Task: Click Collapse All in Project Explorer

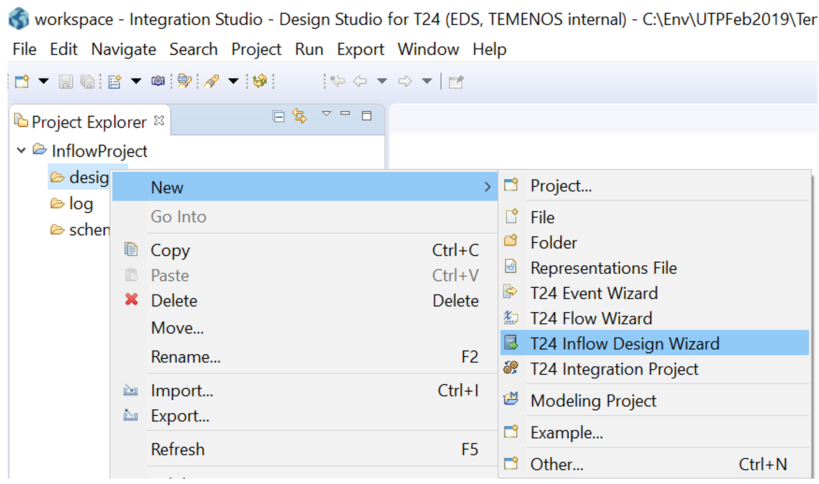Action: pyautogui.click(x=279, y=117)
